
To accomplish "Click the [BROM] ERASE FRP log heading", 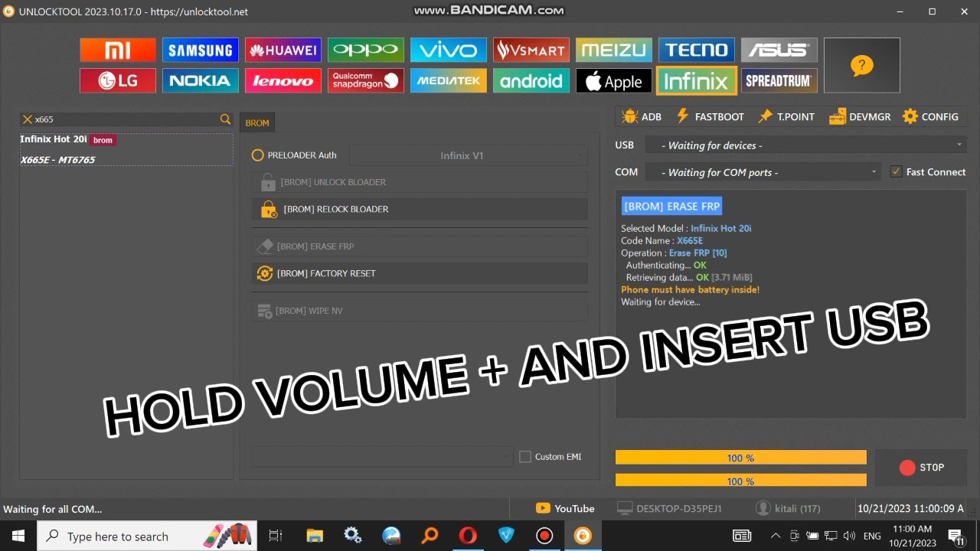I will [671, 206].
